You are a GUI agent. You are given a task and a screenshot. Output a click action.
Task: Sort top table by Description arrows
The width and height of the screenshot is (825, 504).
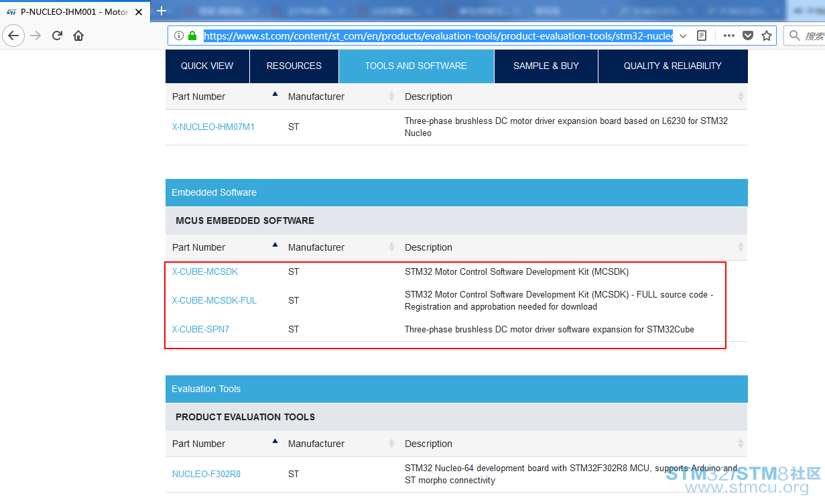click(x=741, y=97)
